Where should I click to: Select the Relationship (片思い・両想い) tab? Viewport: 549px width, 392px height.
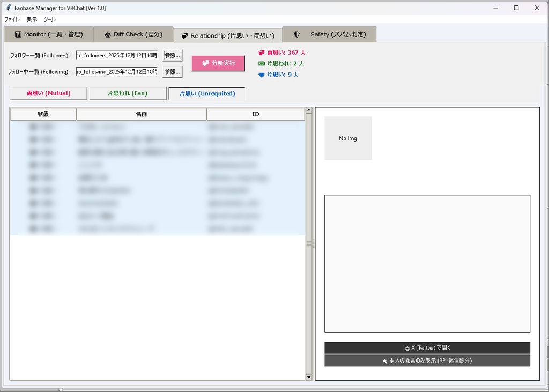tap(228, 36)
